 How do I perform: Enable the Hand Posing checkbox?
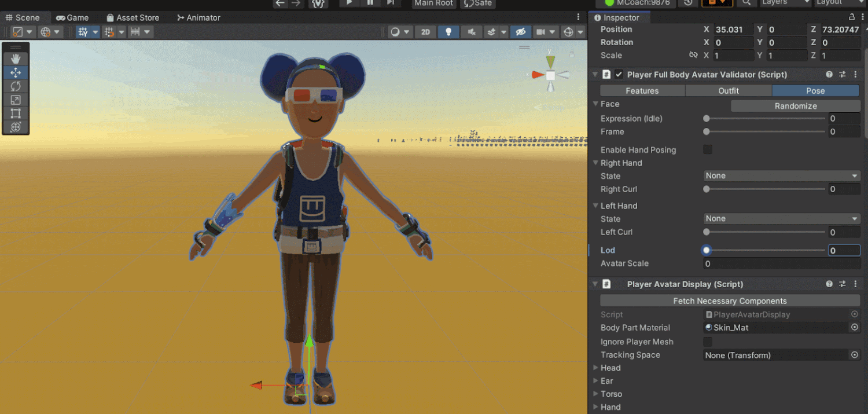tap(707, 149)
